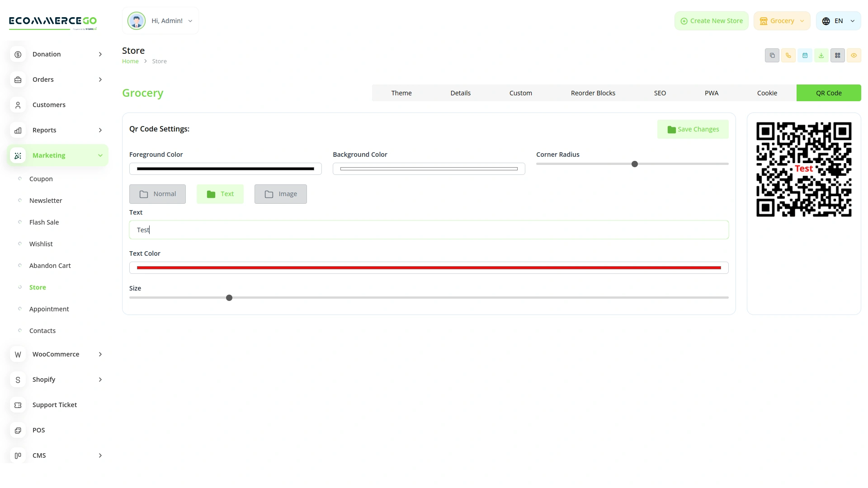Open the Reports section icon

tap(18, 130)
